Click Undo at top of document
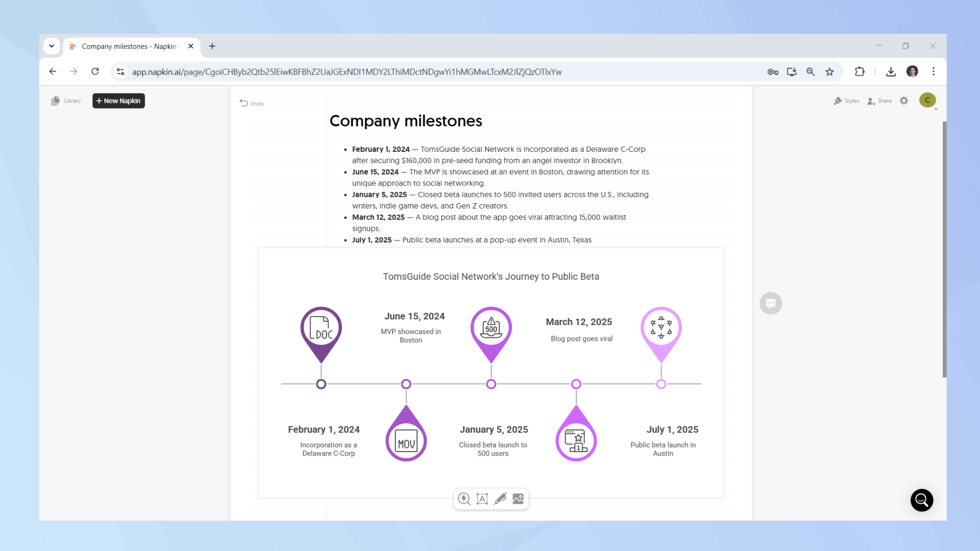 (252, 103)
